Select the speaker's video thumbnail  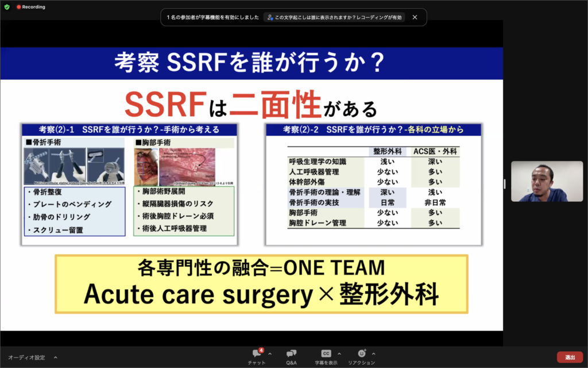click(x=547, y=181)
